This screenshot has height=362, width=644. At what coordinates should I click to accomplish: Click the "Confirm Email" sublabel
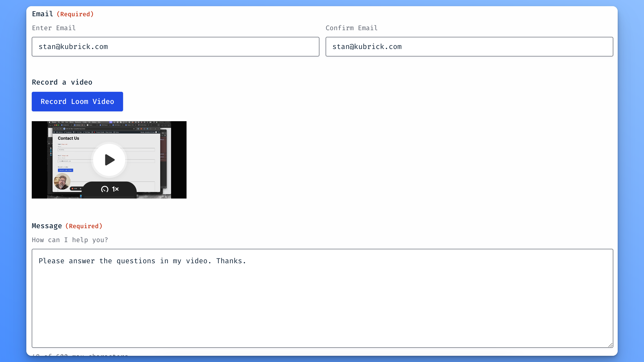coord(352,28)
